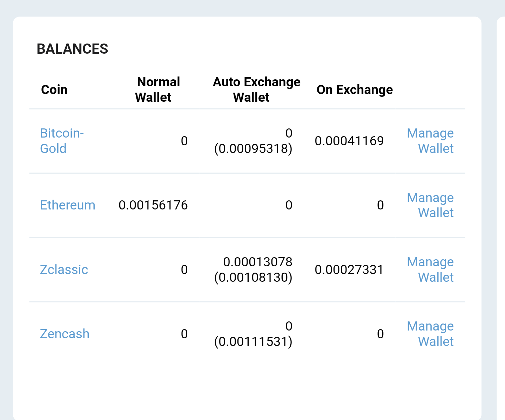
Task: Open the Bitcoin-Gold coin link
Action: [x=62, y=141]
